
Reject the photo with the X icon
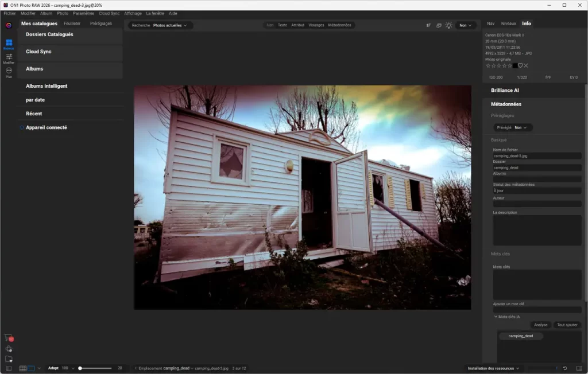pos(526,65)
